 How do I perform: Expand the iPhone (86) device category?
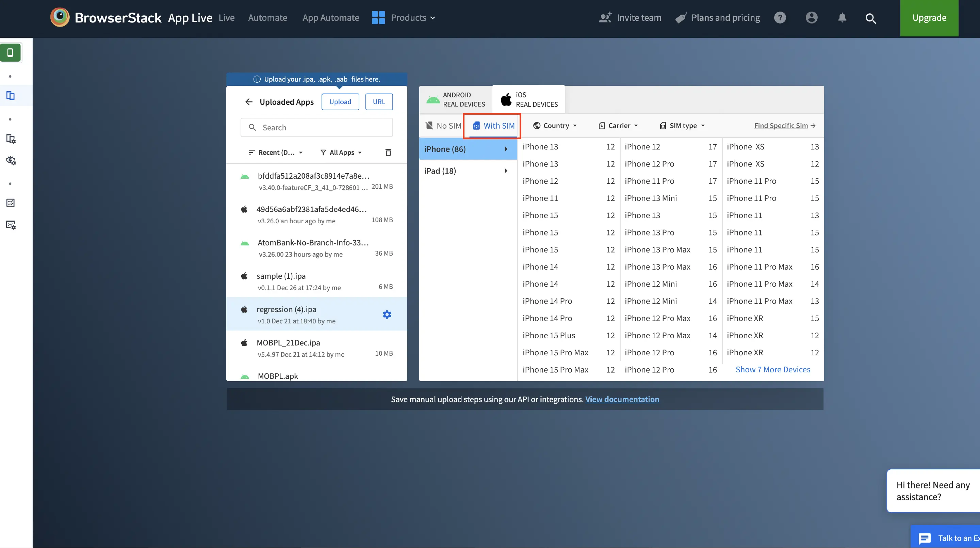(x=468, y=149)
